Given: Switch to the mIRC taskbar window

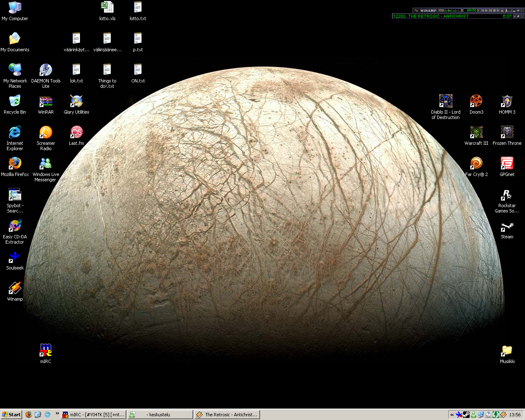Looking at the screenshot, I should point(94,415).
